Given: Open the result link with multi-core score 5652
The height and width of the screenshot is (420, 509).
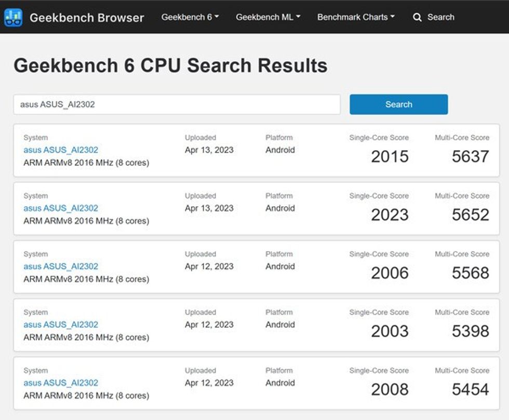Looking at the screenshot, I should point(61,208).
